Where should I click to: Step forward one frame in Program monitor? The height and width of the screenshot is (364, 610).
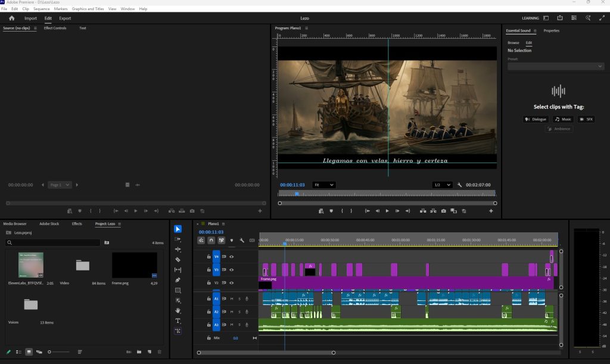click(x=397, y=211)
